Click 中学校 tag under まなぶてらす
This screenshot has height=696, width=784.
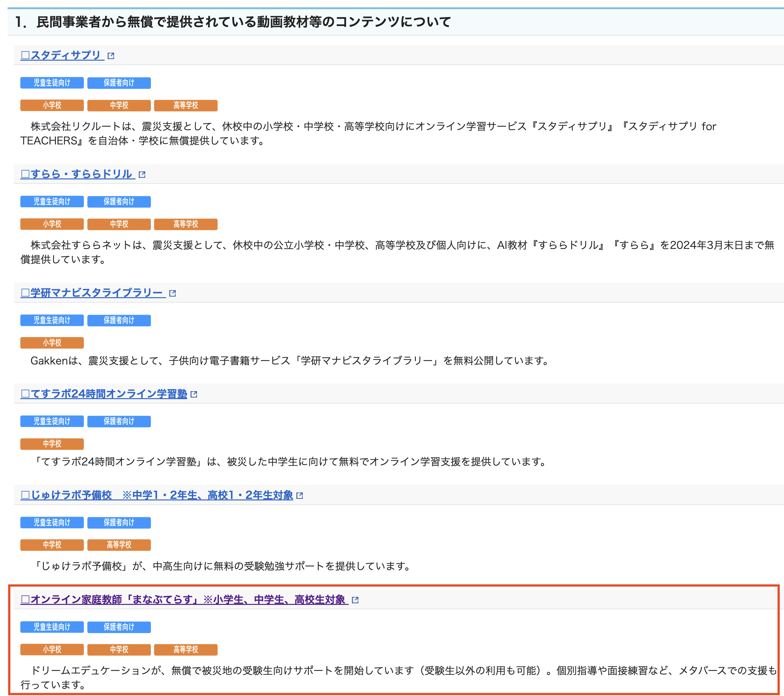tap(119, 650)
